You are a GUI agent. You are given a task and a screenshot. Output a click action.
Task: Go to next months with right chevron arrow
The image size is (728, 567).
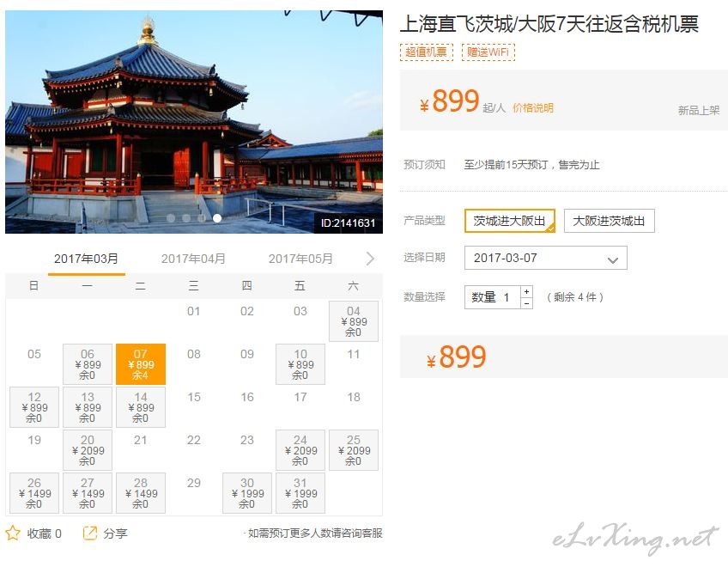(x=370, y=259)
